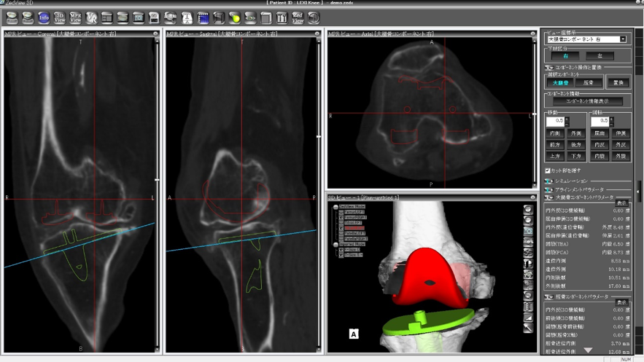Select the 脛骨 component tab button

pos(589,83)
